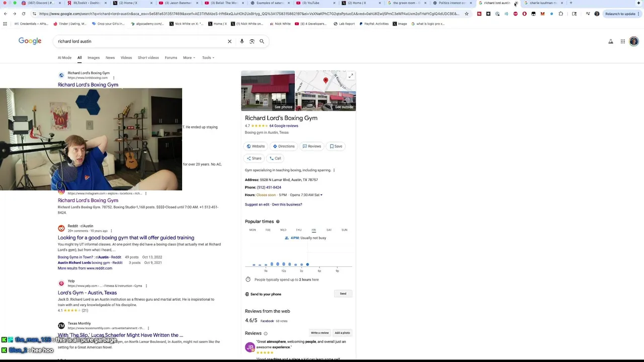644x362 pixels.
Task: Open more options for Yelp result
Action: point(146,286)
